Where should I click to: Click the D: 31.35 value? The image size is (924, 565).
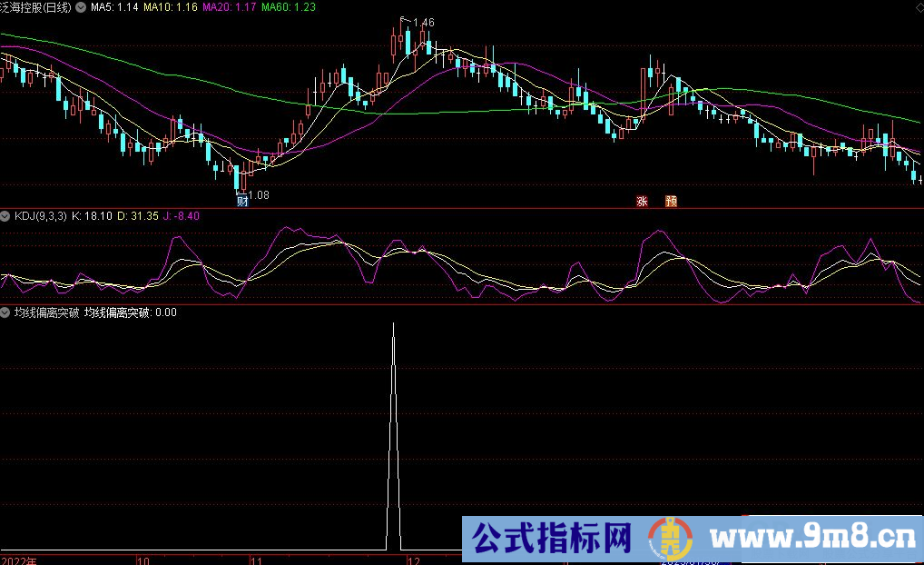click(x=138, y=216)
